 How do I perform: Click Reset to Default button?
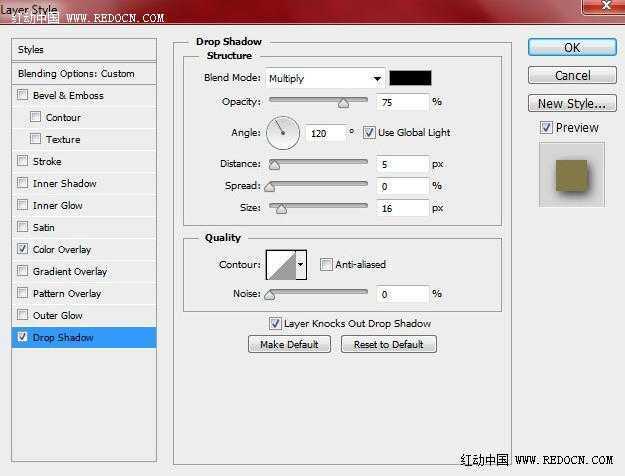(x=389, y=344)
